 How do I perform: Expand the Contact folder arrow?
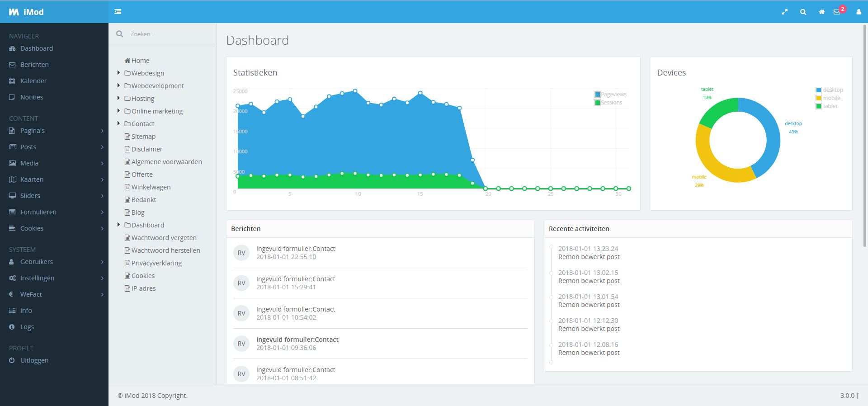click(118, 123)
